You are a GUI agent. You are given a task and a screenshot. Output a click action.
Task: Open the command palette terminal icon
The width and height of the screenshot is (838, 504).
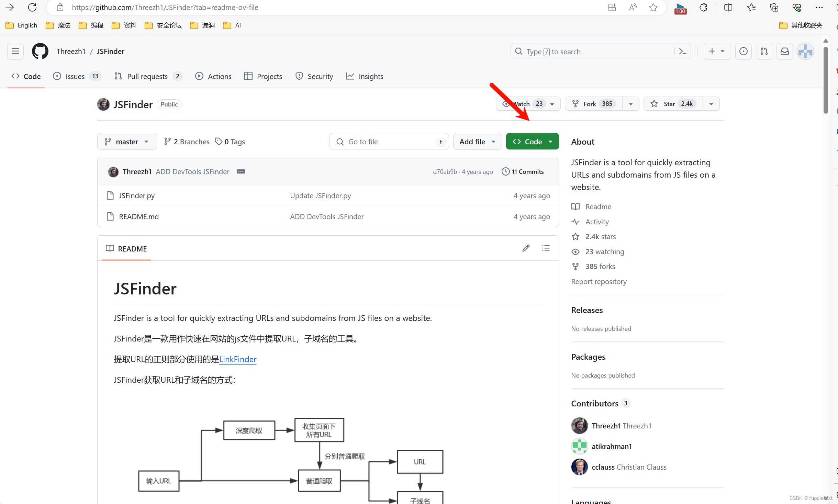pos(682,51)
